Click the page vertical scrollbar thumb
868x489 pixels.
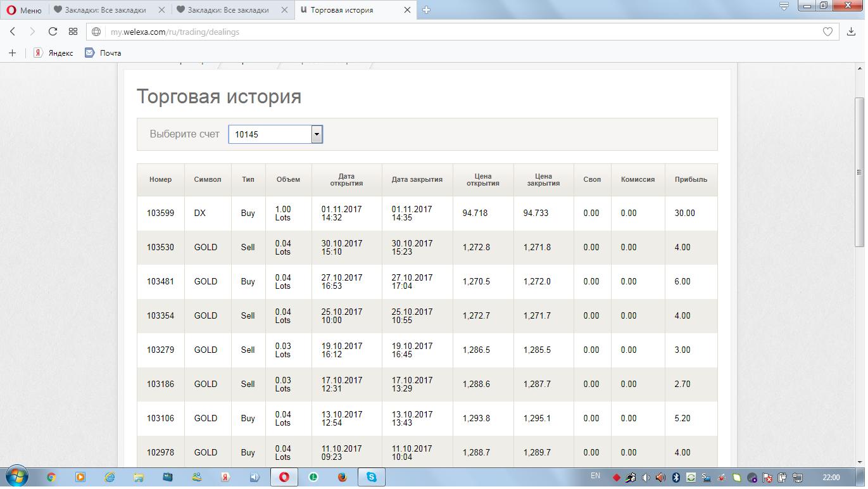tap(859, 171)
